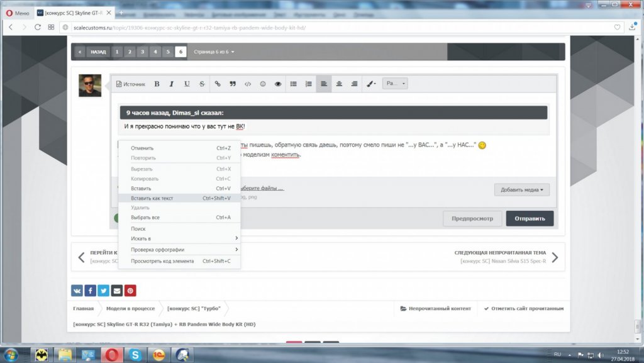The height and width of the screenshot is (363, 644).
Task: Share the topic on VK
Action: click(x=77, y=290)
